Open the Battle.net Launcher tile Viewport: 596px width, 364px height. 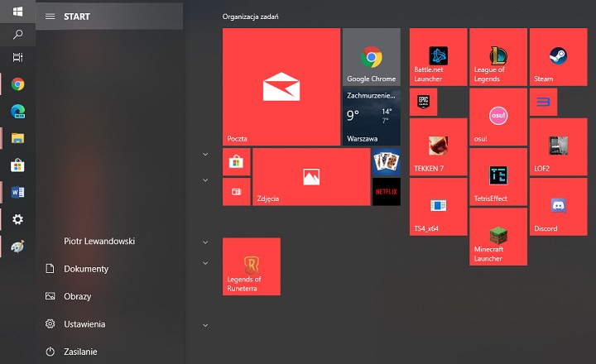point(438,57)
